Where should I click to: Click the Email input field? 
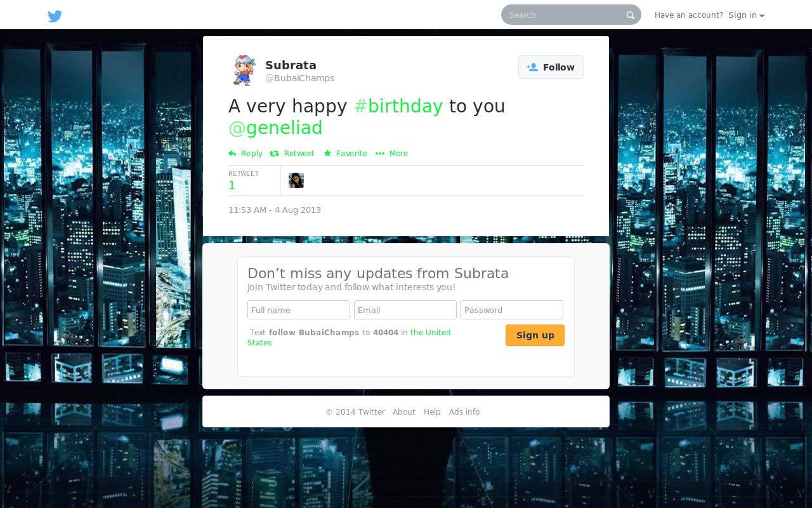coord(405,310)
